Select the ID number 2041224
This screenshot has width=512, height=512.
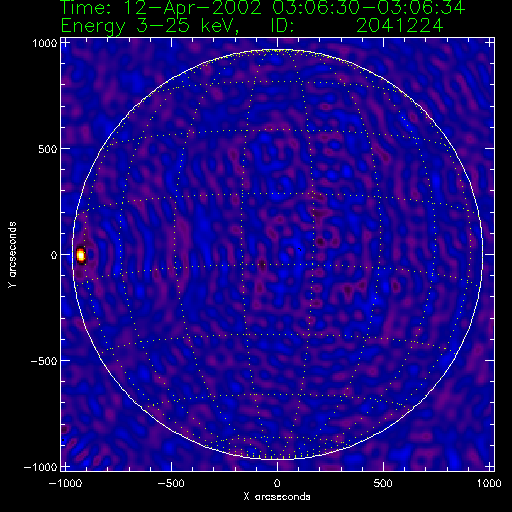400,25
